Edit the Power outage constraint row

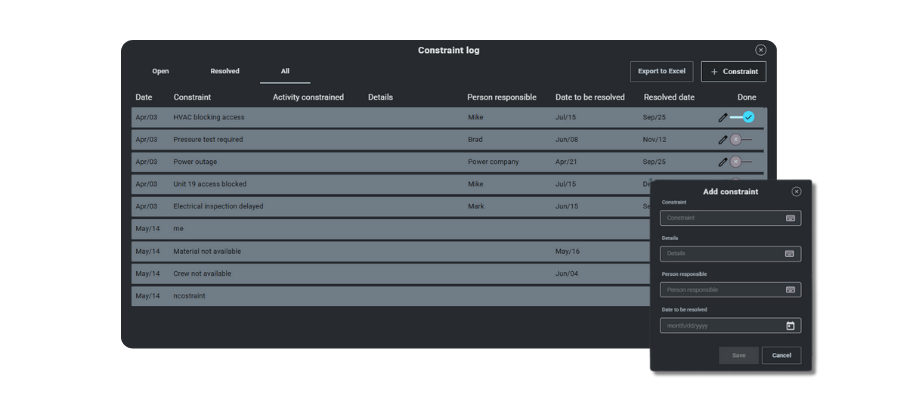click(x=723, y=162)
